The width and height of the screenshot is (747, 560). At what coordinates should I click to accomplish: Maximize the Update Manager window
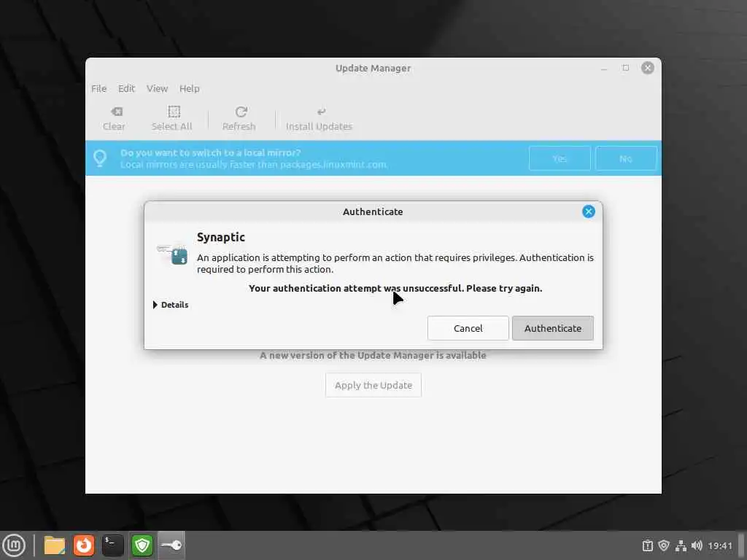(x=625, y=68)
